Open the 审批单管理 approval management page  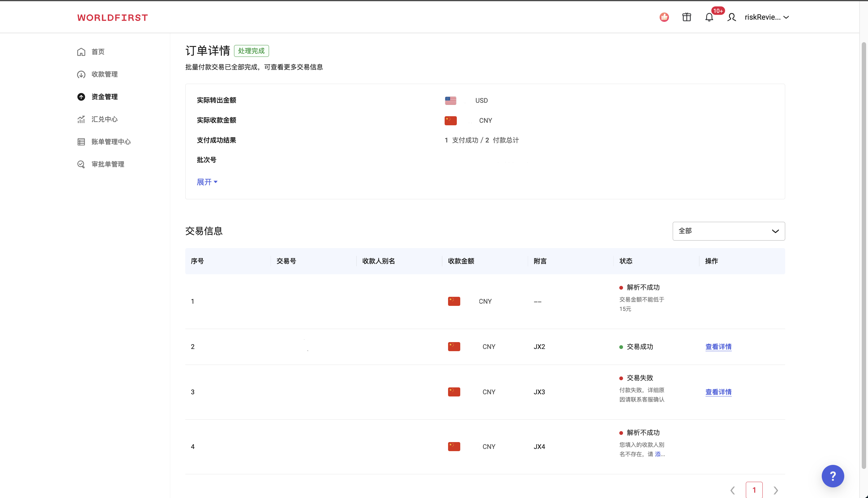(x=108, y=164)
